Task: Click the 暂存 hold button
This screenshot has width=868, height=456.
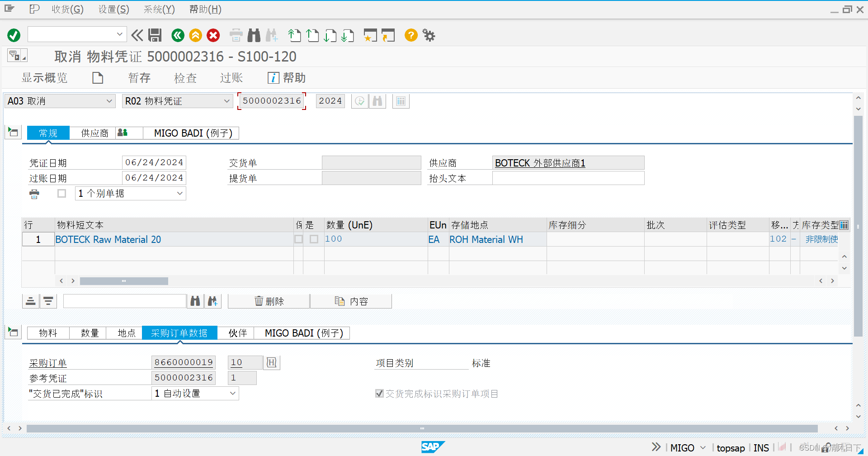Action: (139, 78)
